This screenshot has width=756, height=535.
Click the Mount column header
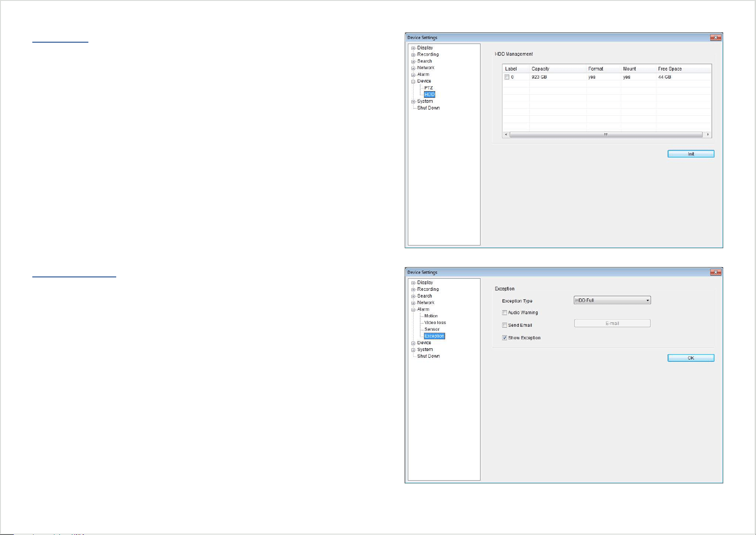[638, 69]
